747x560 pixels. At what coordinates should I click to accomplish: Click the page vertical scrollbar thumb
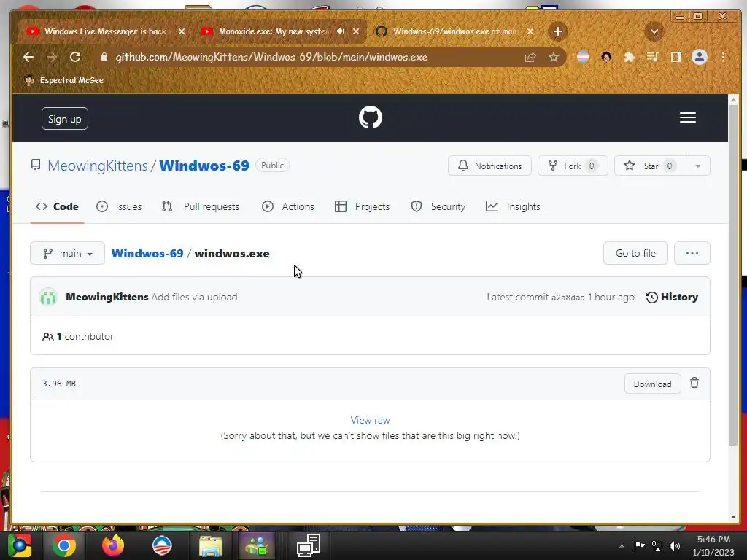tap(733, 275)
